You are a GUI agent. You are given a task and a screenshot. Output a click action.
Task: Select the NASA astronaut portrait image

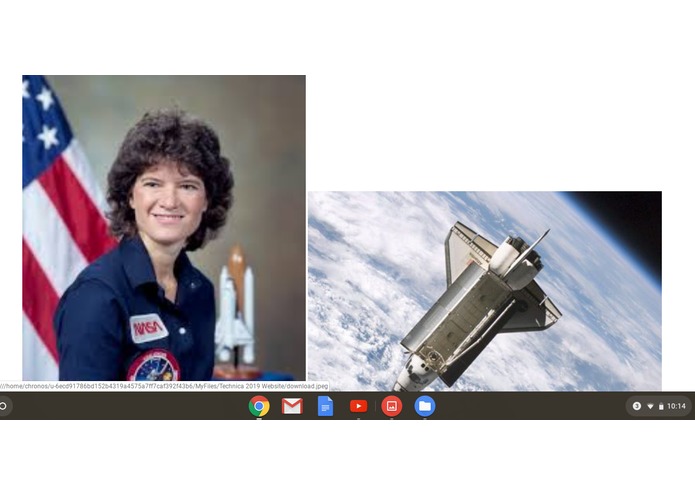pyautogui.click(x=164, y=228)
